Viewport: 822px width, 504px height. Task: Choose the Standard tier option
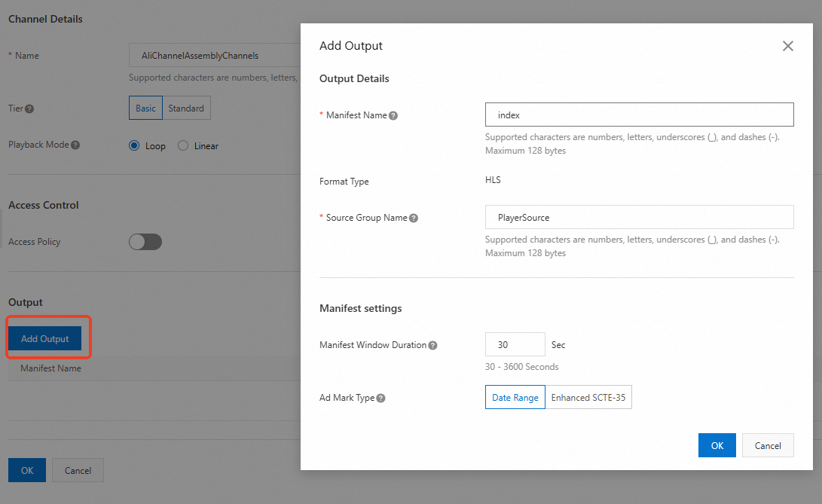coord(186,108)
